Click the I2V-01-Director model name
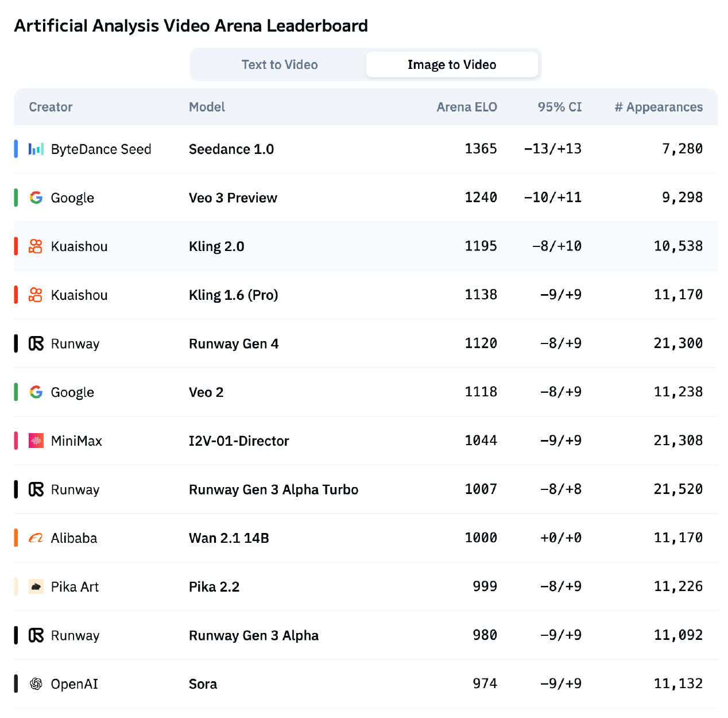Image resolution: width=728 pixels, height=718 pixels. (239, 441)
